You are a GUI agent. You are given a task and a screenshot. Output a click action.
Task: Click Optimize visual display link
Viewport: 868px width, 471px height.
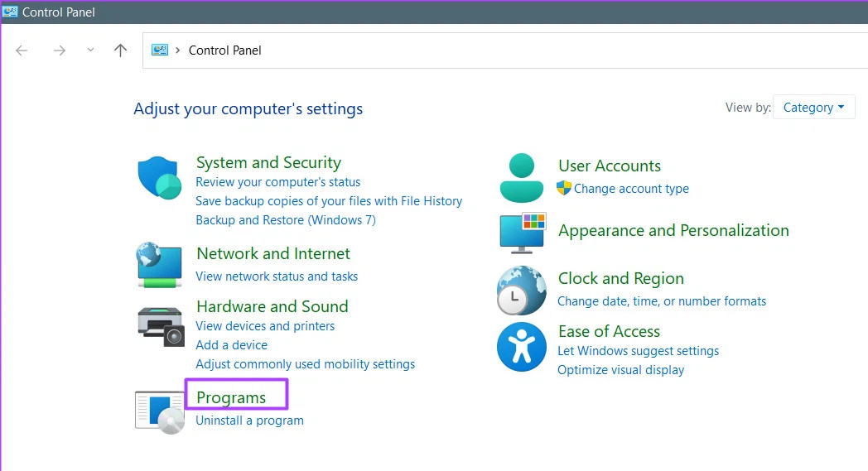coord(620,370)
